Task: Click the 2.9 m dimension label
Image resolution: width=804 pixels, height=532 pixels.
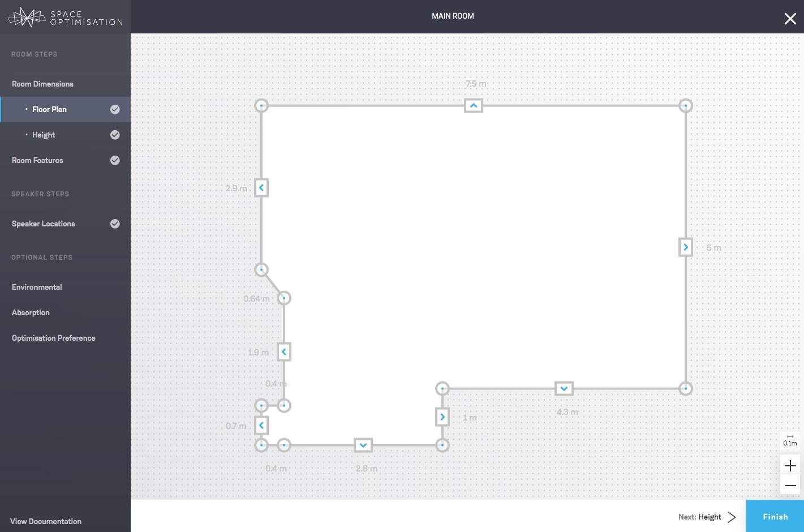Action: click(236, 188)
